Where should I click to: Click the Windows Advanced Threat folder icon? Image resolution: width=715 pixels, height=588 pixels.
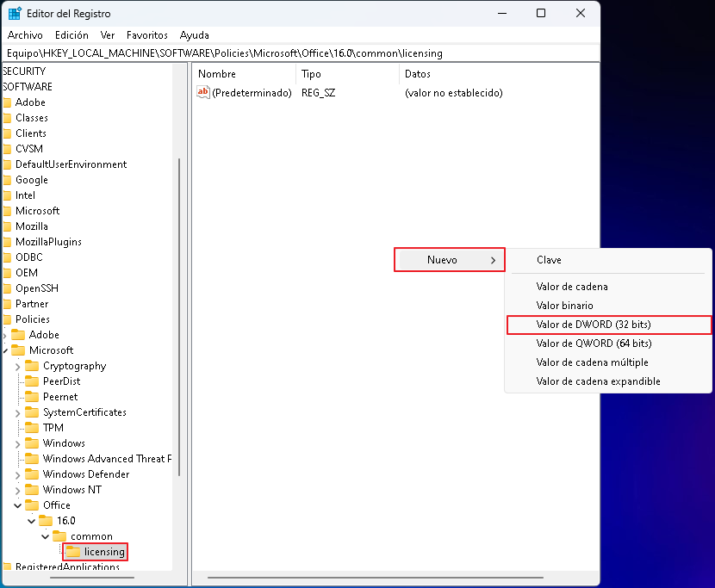click(x=32, y=459)
